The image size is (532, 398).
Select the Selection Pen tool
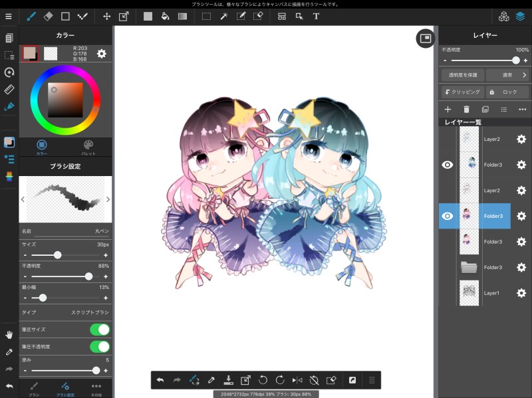(x=241, y=16)
